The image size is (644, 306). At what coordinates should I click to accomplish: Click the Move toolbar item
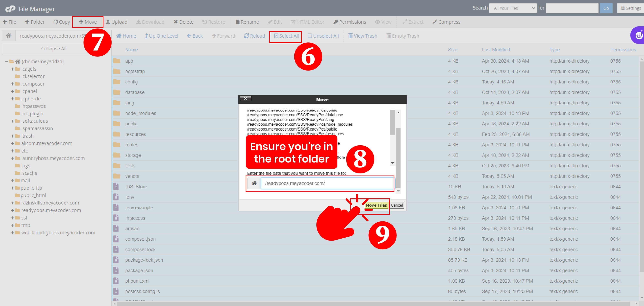[88, 22]
